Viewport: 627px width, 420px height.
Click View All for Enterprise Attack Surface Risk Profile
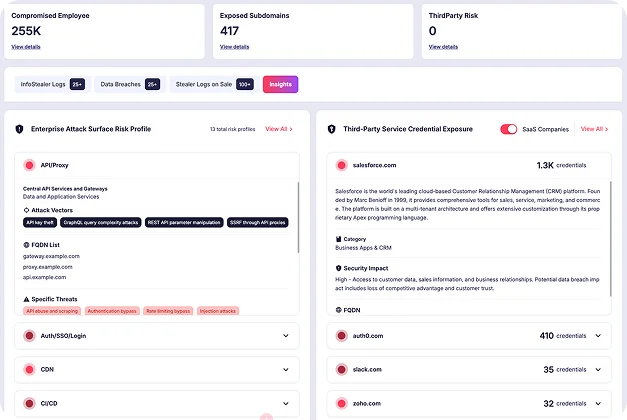coord(279,129)
